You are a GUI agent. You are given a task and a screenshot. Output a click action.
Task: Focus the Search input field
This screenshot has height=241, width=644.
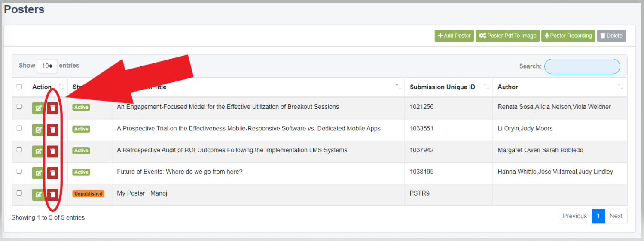(582, 66)
